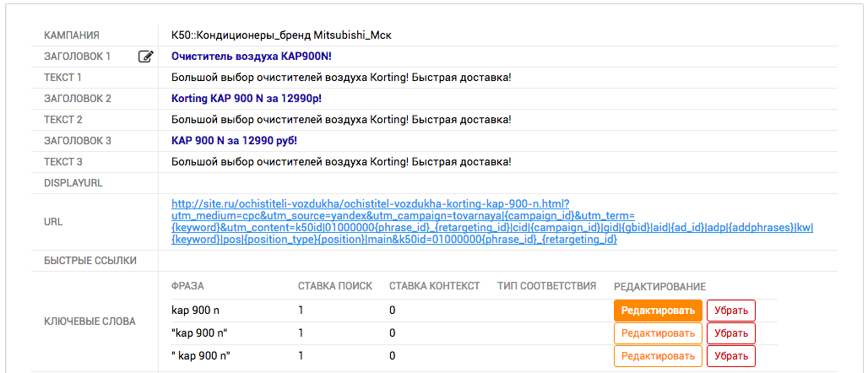
Task: Click Убрать for phrase "kap 900 n"
Action: click(x=730, y=333)
